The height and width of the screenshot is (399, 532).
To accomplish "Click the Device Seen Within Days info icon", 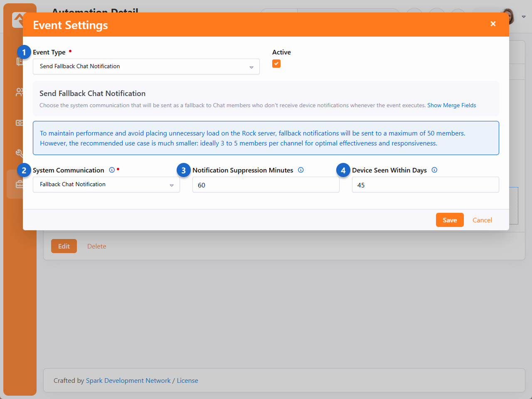I will click(x=434, y=170).
